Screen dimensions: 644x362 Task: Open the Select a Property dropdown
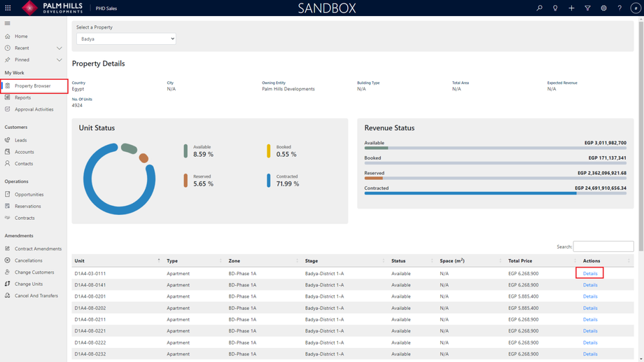[x=126, y=39]
